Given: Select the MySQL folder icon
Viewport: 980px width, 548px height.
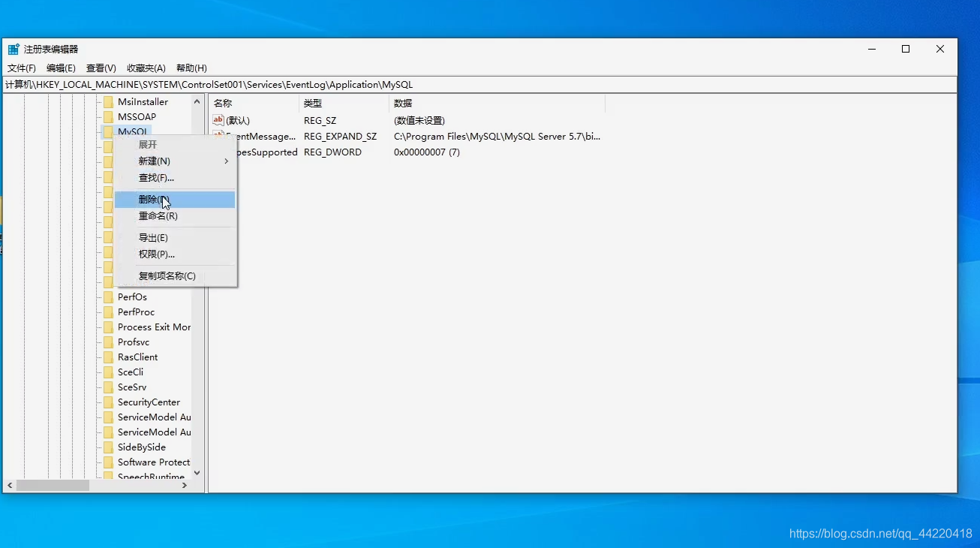Looking at the screenshot, I should point(108,132).
